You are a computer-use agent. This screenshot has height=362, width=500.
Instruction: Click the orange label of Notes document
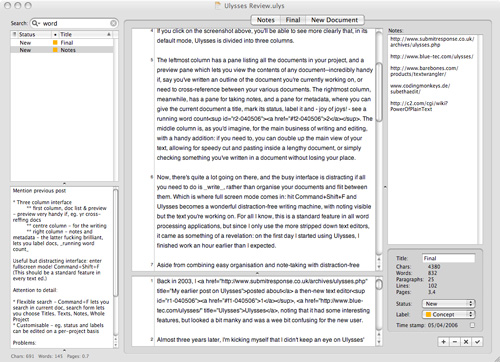pyautogui.click(x=55, y=50)
